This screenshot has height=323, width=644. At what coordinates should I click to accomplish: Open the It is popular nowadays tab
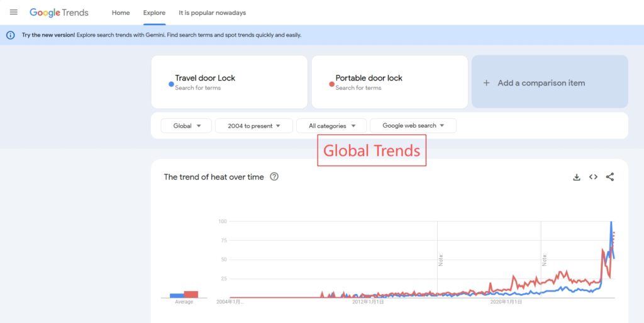point(212,13)
